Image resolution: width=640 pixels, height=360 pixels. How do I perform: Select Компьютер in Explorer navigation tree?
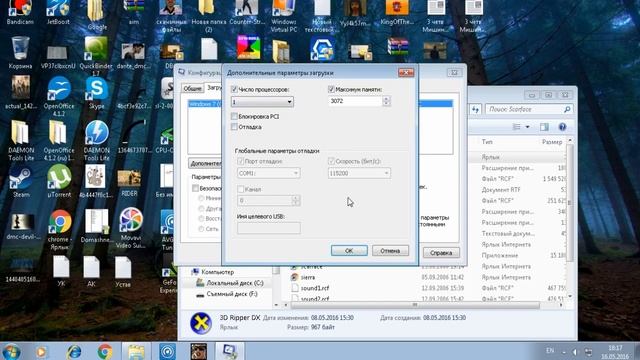point(218,272)
